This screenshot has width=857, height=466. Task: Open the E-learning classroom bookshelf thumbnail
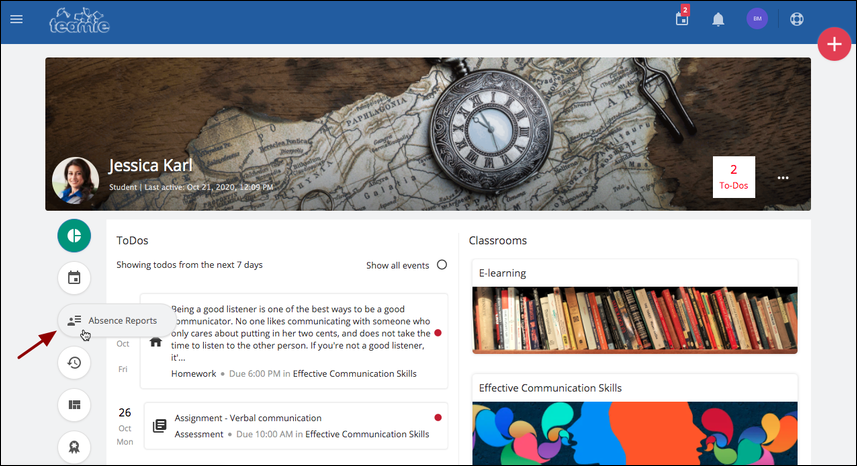(x=635, y=320)
